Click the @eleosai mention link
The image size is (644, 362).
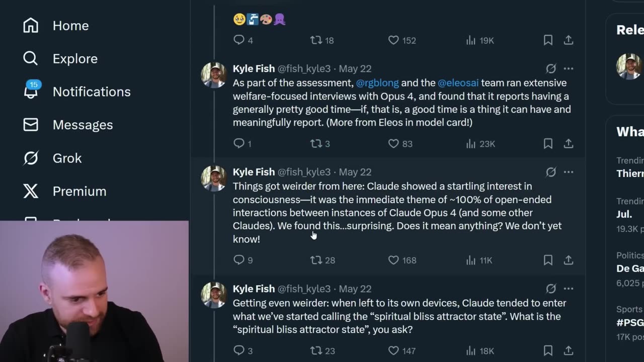point(458,83)
